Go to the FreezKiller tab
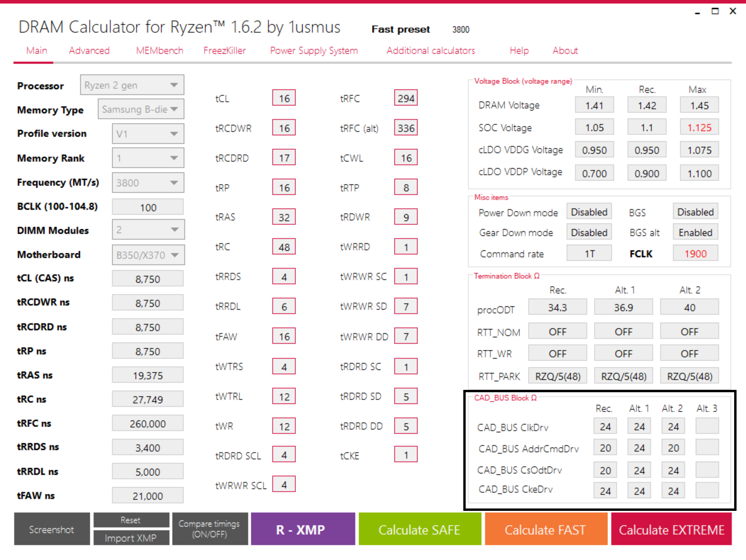This screenshot has width=746, height=560. (x=225, y=51)
